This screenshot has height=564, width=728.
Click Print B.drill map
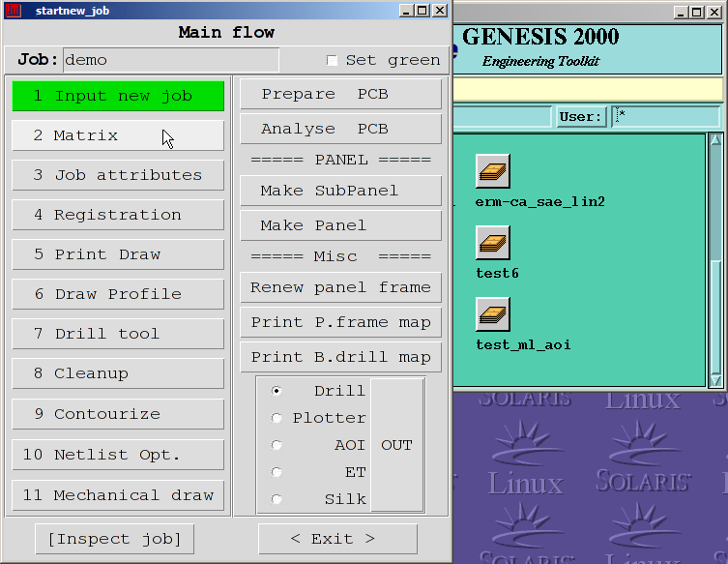(340, 357)
